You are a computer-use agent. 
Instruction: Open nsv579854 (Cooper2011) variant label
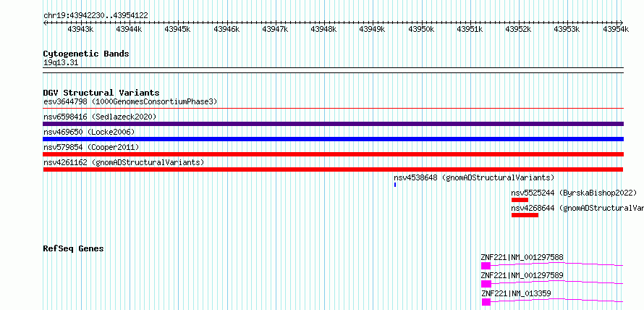click(91, 147)
